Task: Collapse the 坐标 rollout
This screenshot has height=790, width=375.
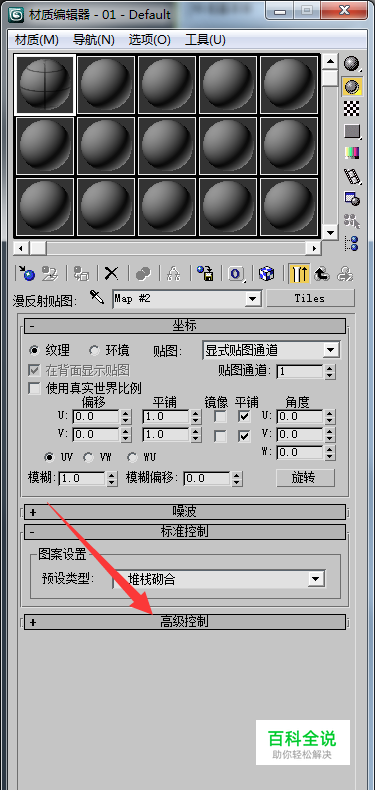Action: click(184, 326)
